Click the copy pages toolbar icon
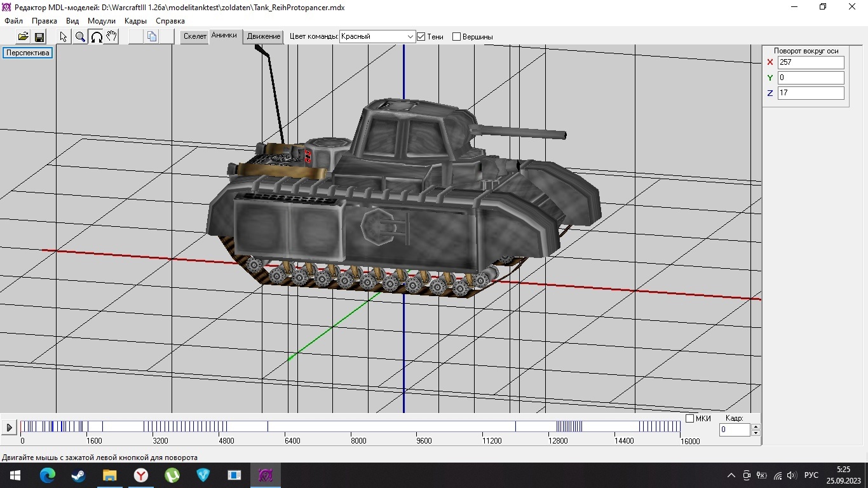This screenshot has width=868, height=488. point(151,37)
